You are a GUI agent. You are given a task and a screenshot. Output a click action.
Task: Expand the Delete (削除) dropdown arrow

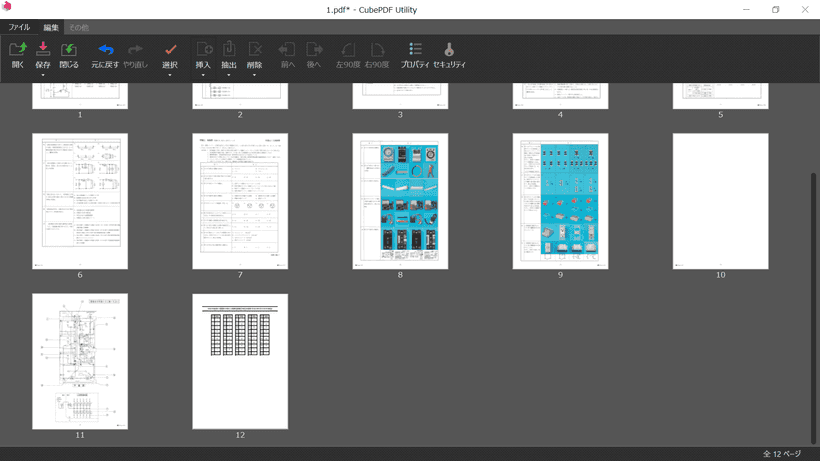254,75
